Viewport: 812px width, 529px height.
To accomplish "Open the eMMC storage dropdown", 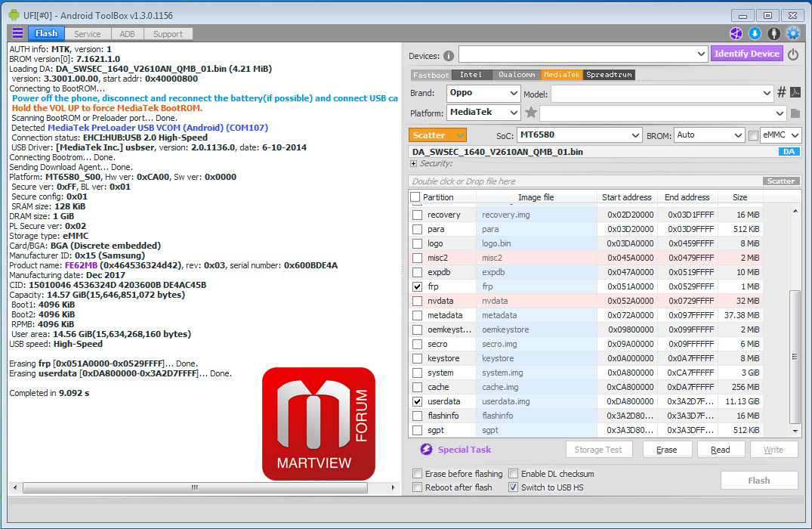I will coord(780,135).
